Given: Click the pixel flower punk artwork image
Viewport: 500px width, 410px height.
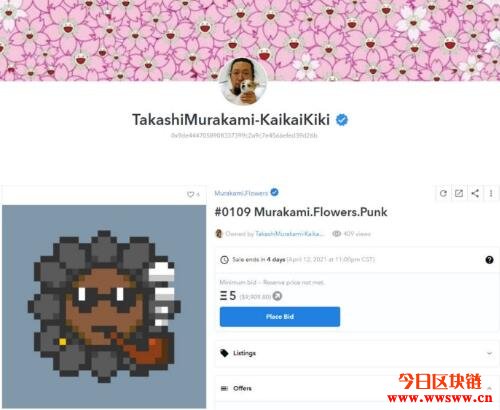Looking at the screenshot, I should click(x=104, y=307).
